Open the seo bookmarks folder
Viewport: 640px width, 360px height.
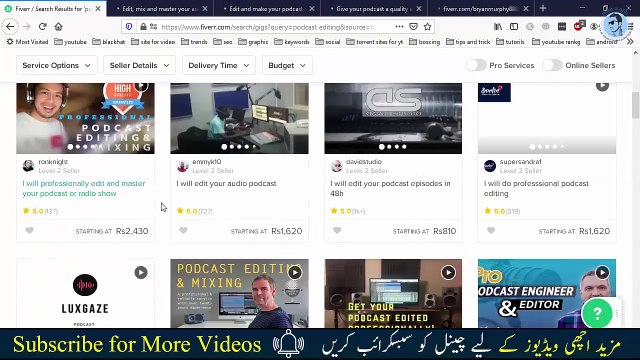tap(223, 42)
